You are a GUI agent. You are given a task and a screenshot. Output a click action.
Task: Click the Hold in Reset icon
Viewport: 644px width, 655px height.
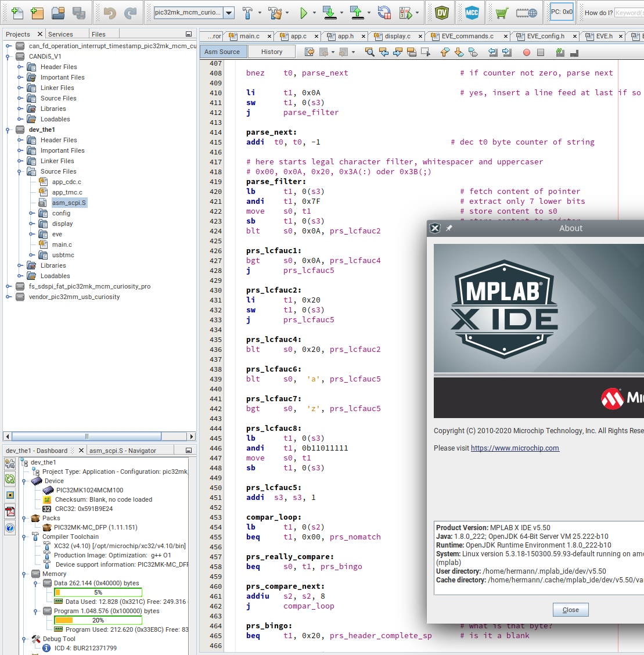pos(384,13)
